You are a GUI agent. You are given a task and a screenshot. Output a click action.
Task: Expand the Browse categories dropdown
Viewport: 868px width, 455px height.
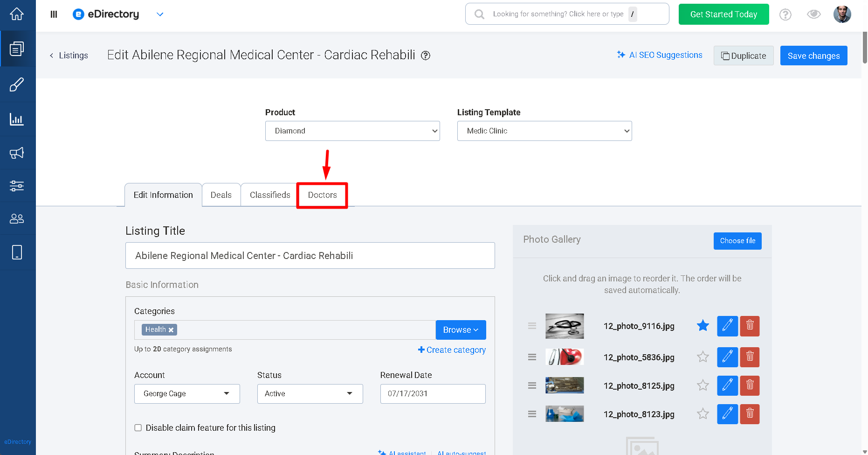pos(461,330)
